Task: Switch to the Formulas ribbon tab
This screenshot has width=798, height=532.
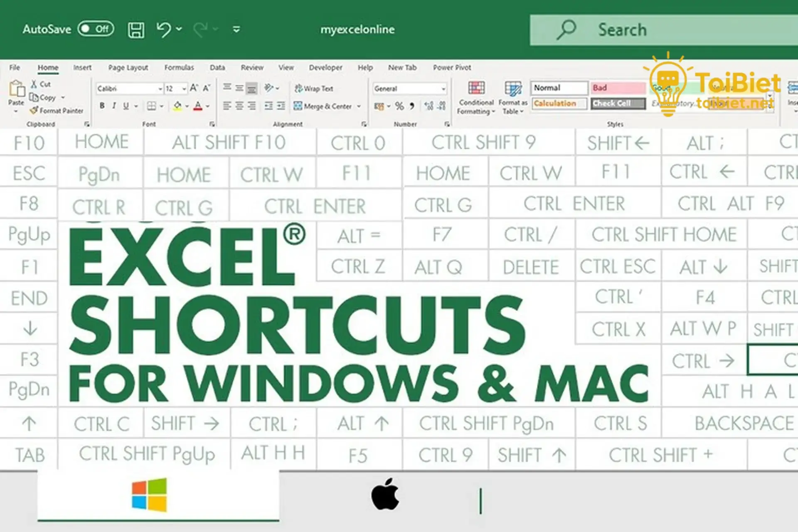Action: pos(179,67)
